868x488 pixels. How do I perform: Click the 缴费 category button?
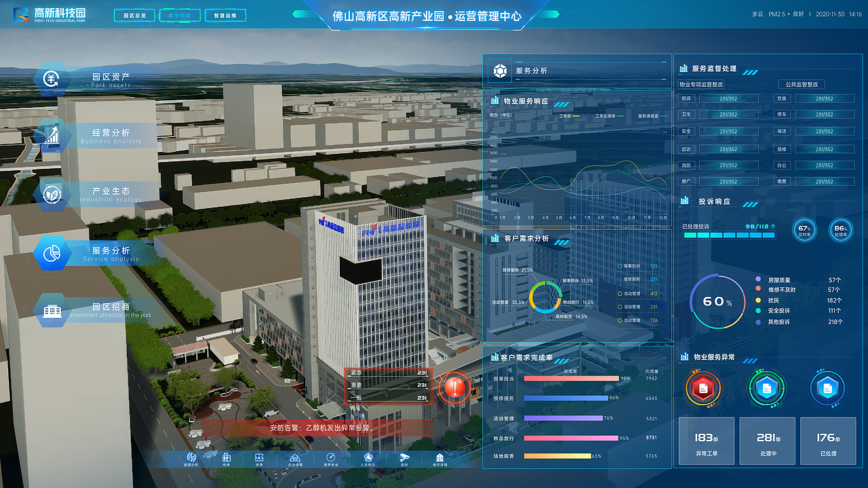[x=782, y=182]
